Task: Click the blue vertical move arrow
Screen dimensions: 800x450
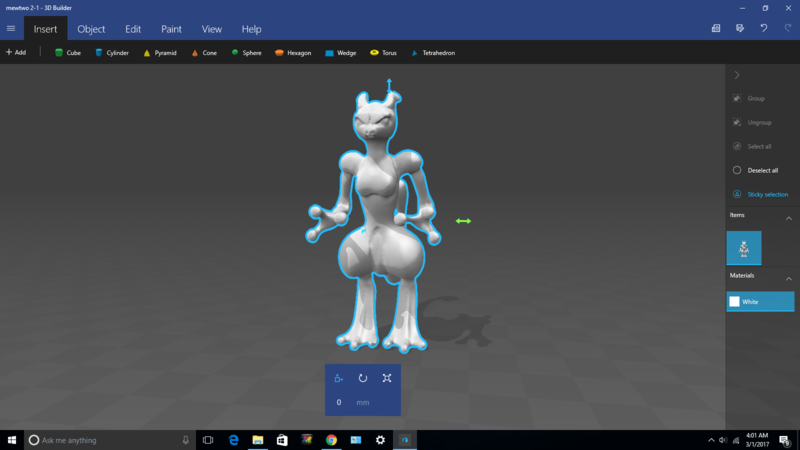Action: point(389,85)
